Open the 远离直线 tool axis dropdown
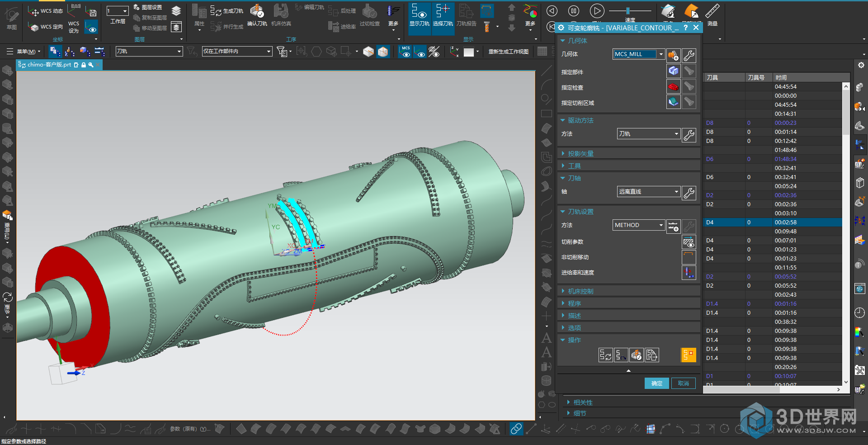Screen dimensions: 868x445 [x=648, y=191]
